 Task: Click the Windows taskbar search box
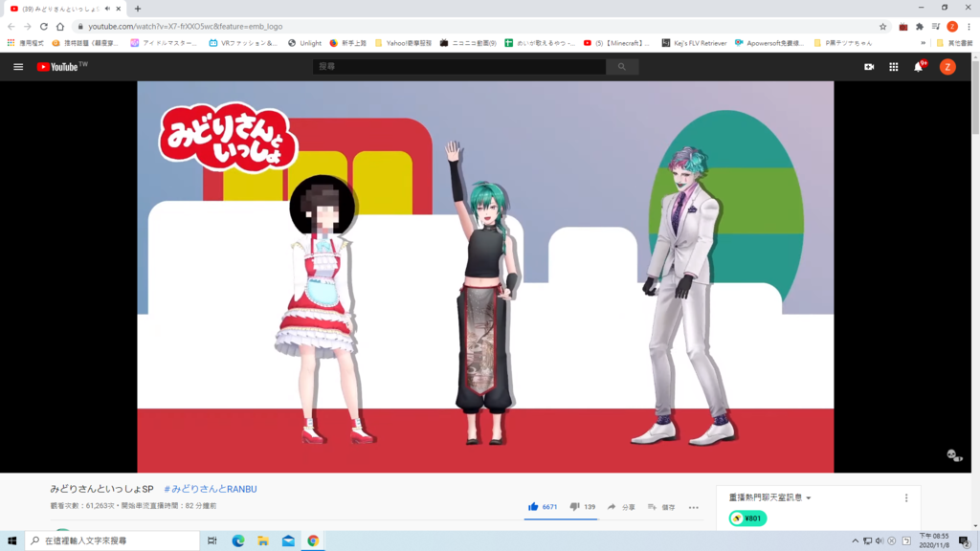coord(113,541)
